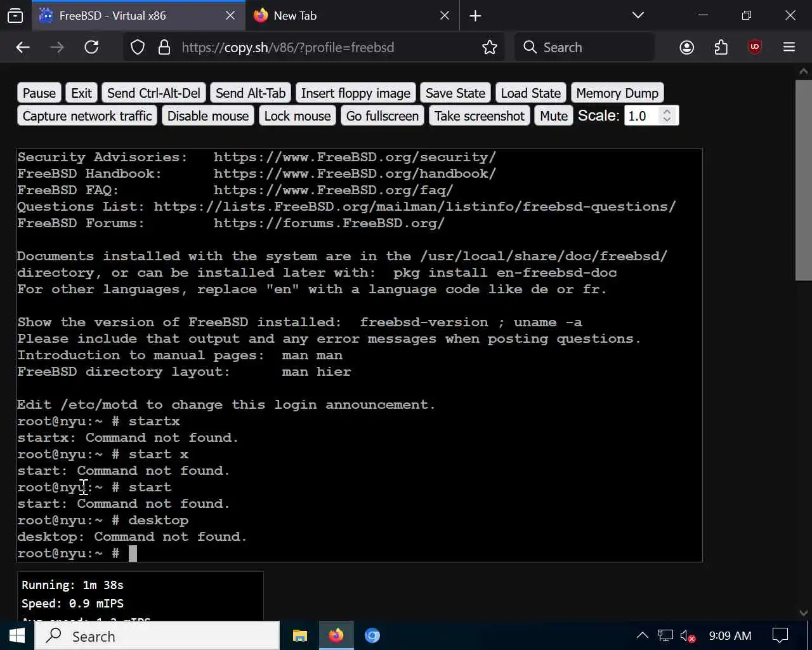Click Lock mouse

pos(298,116)
